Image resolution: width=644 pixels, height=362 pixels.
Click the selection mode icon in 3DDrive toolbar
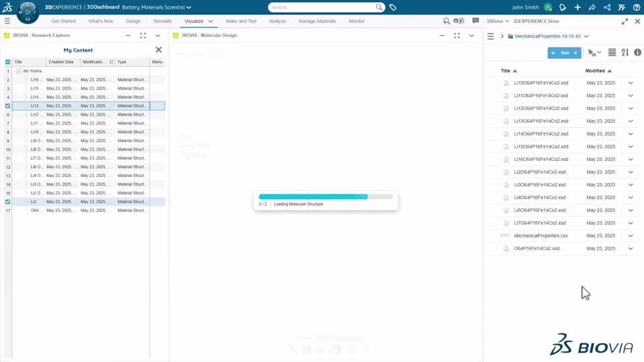pyautogui.click(x=594, y=52)
